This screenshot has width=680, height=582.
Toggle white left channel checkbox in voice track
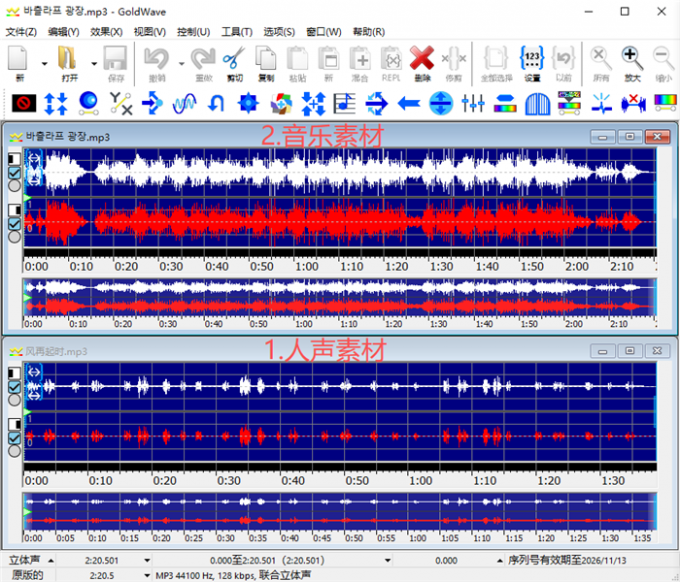tap(14, 386)
